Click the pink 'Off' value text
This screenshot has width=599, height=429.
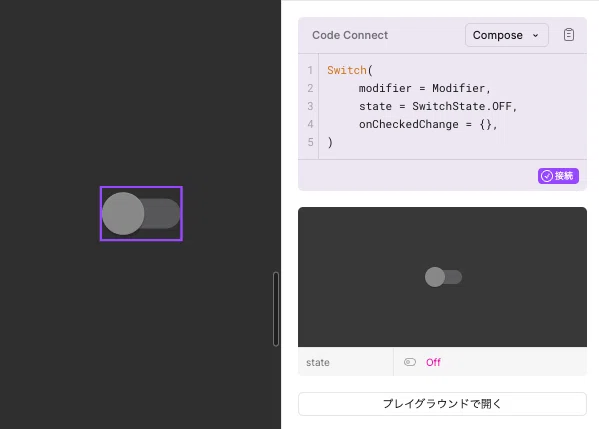coord(433,362)
